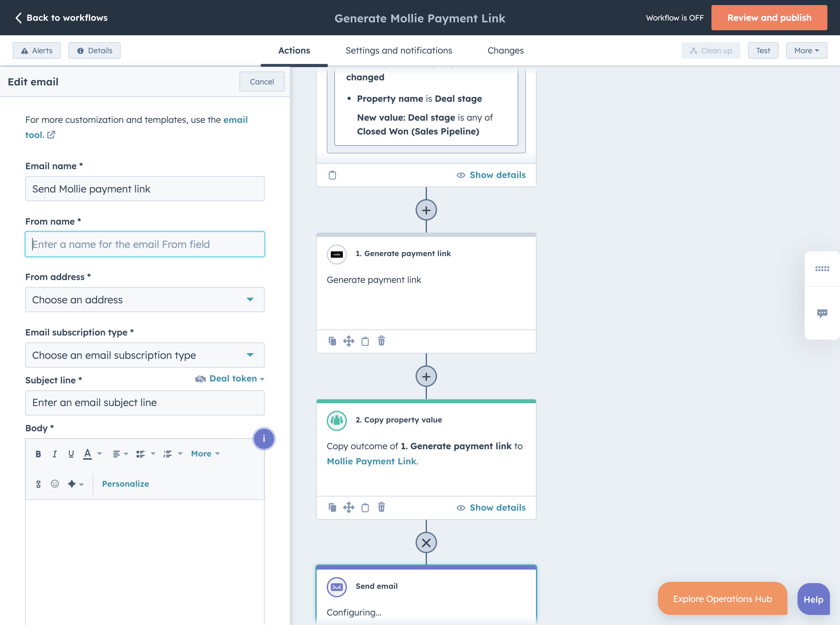The image size is (840, 625).
Task: Open the Email subscription type dropdown
Action: tap(145, 355)
